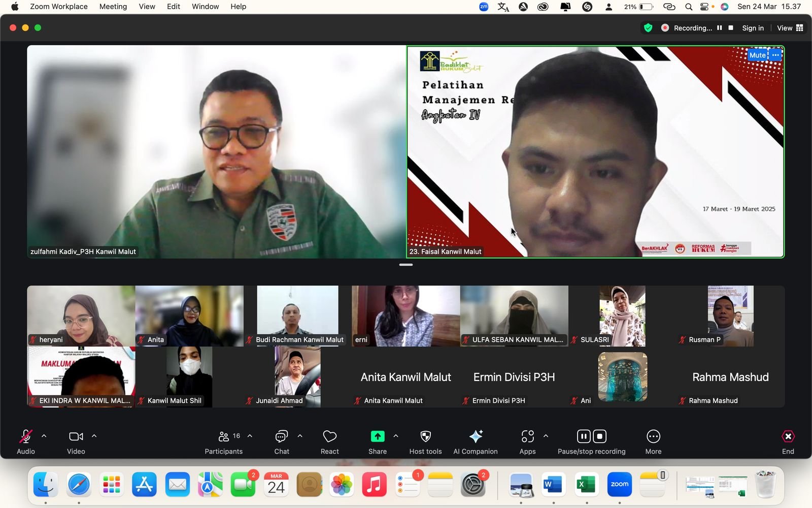Select SULASRI's video tile
812x508 pixels.
622,315
